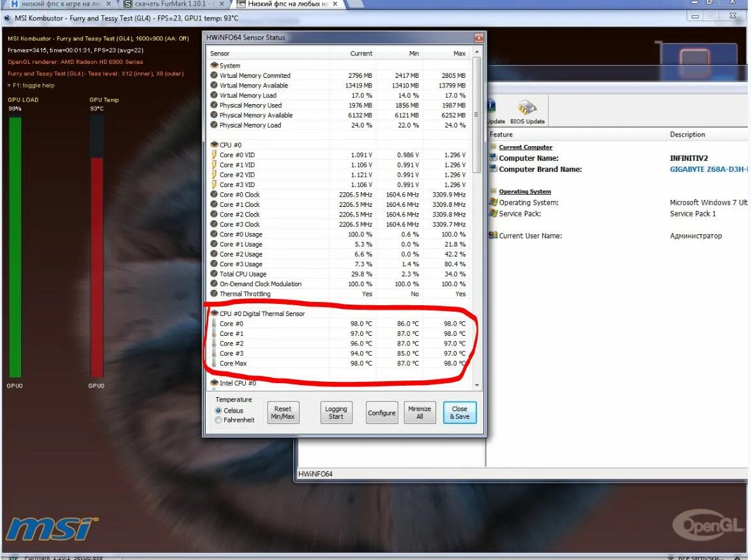Click the Max column header

pyautogui.click(x=446, y=53)
